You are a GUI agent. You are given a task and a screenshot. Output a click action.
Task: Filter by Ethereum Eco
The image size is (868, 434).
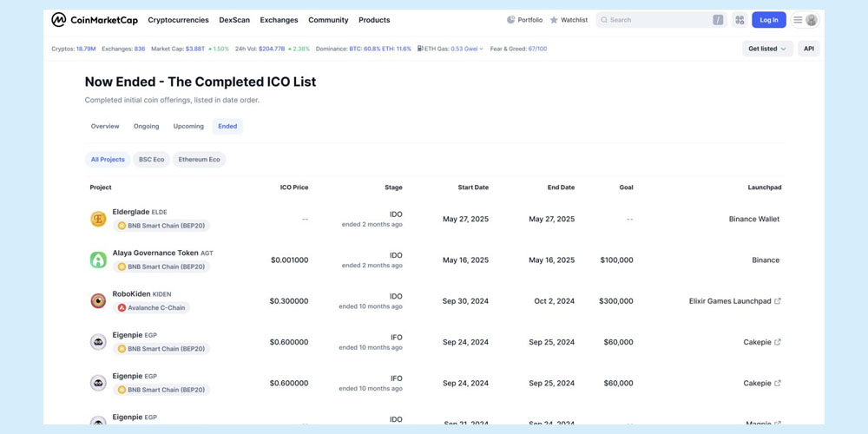200,160
